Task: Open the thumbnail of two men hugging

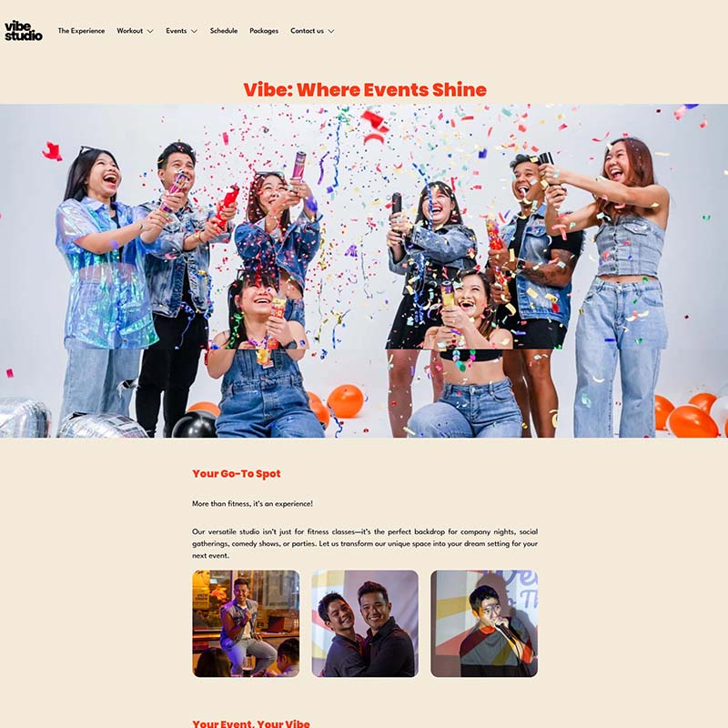Action: [365, 623]
